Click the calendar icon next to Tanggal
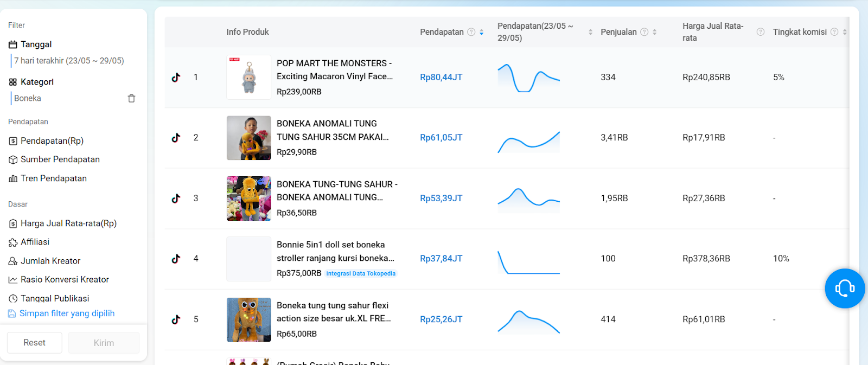 (13, 44)
